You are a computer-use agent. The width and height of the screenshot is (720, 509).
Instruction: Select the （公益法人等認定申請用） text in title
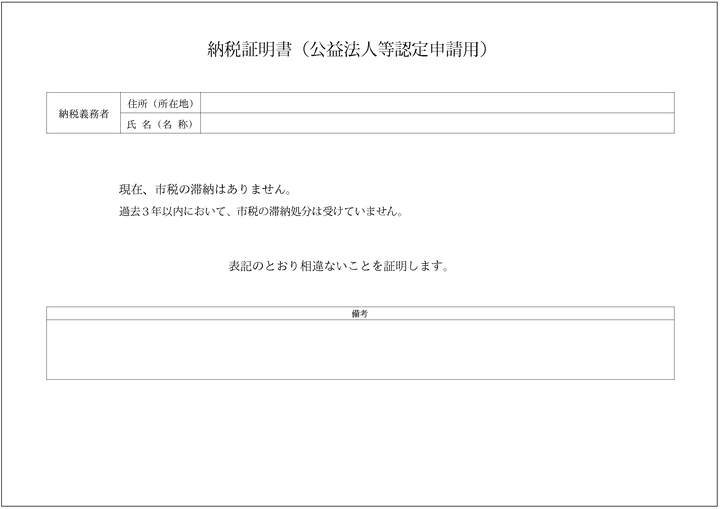pos(394,49)
